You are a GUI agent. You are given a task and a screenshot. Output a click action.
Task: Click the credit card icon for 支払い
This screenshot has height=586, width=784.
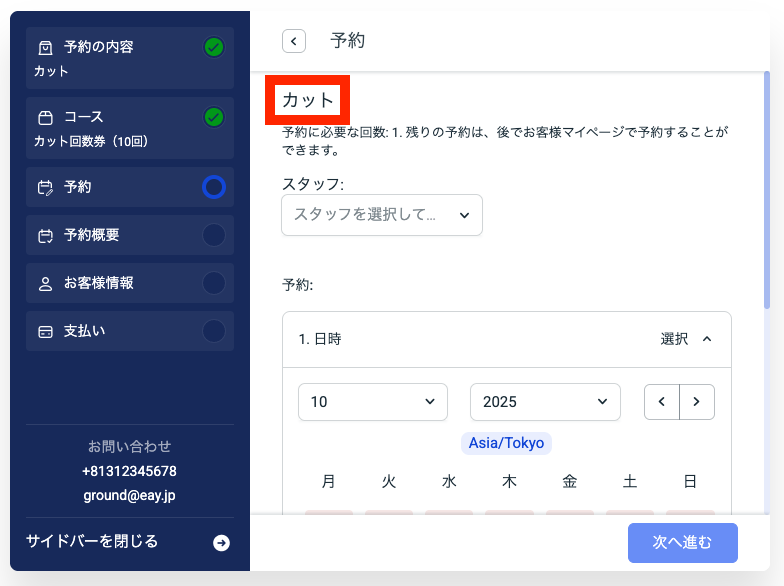pos(45,332)
